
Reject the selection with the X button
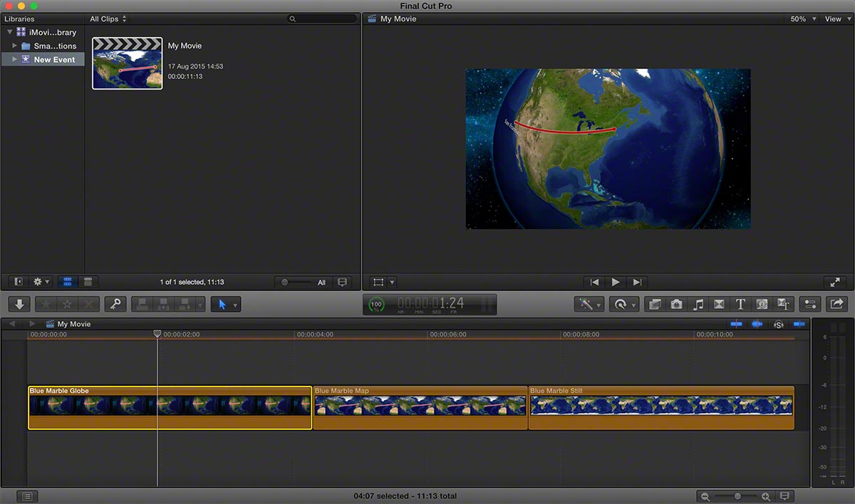(x=88, y=304)
